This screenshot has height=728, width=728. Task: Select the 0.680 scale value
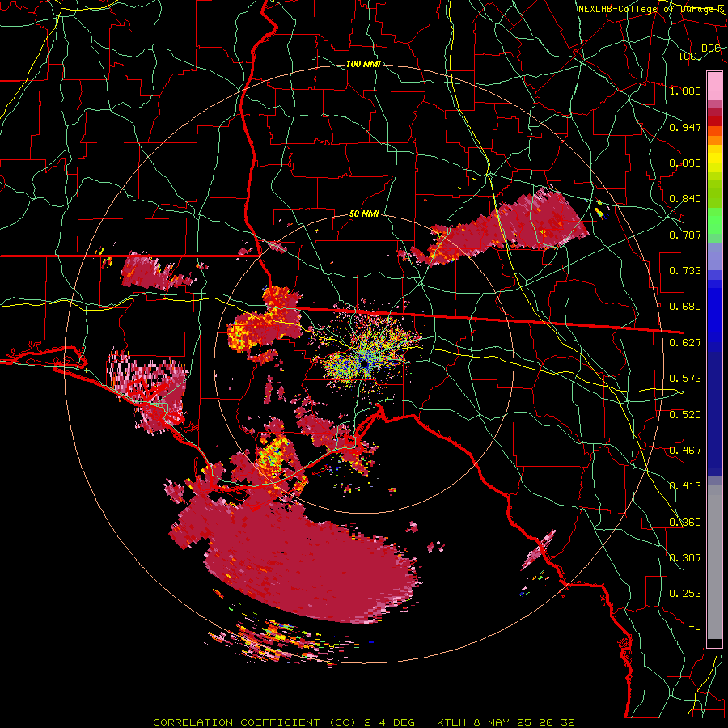click(685, 307)
